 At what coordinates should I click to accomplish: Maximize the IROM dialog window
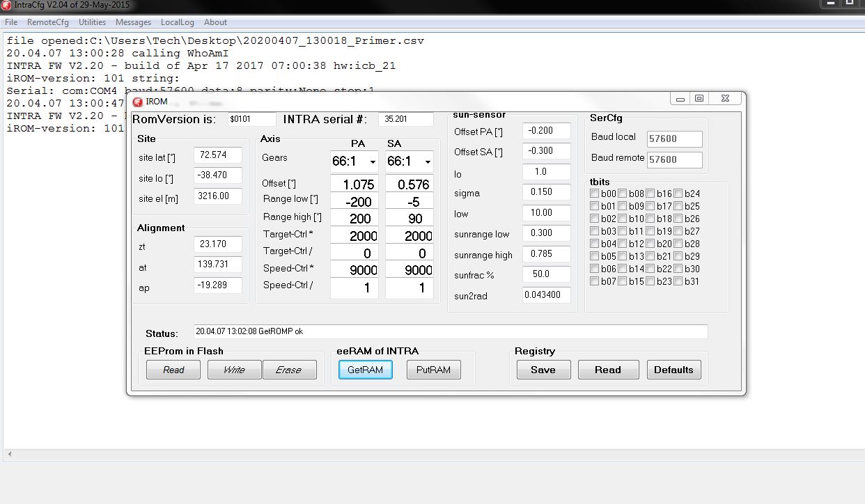click(699, 99)
